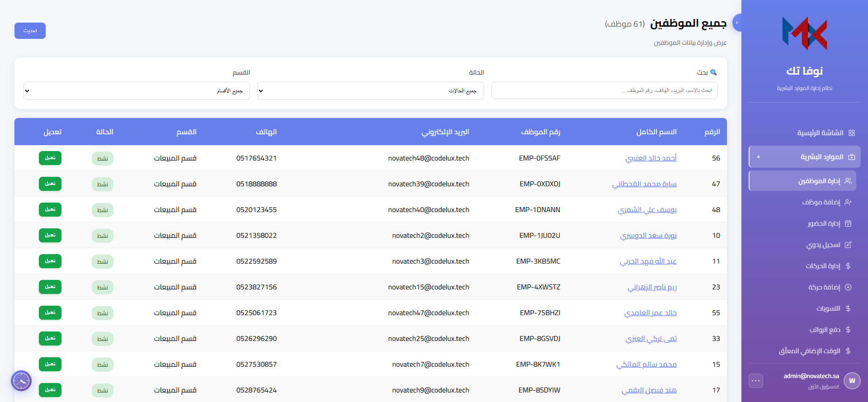Click the calendar icon beside إدارة الحضور
This screenshot has height=402, width=868.
(x=848, y=223)
